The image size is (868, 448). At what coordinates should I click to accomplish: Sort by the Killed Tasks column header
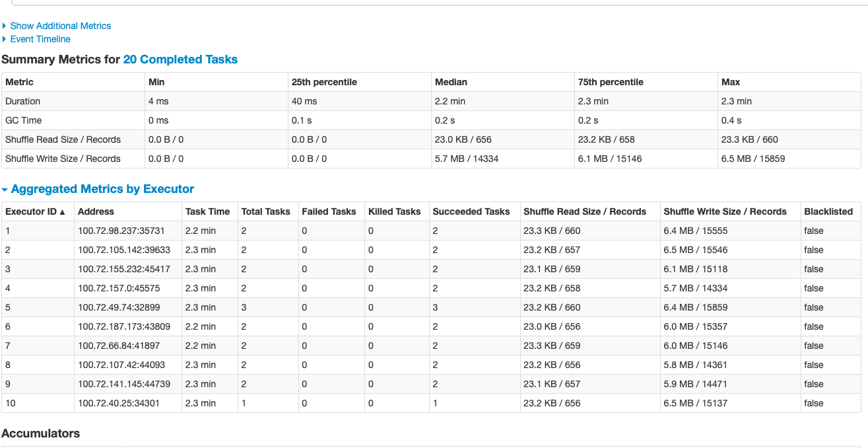pyautogui.click(x=394, y=211)
